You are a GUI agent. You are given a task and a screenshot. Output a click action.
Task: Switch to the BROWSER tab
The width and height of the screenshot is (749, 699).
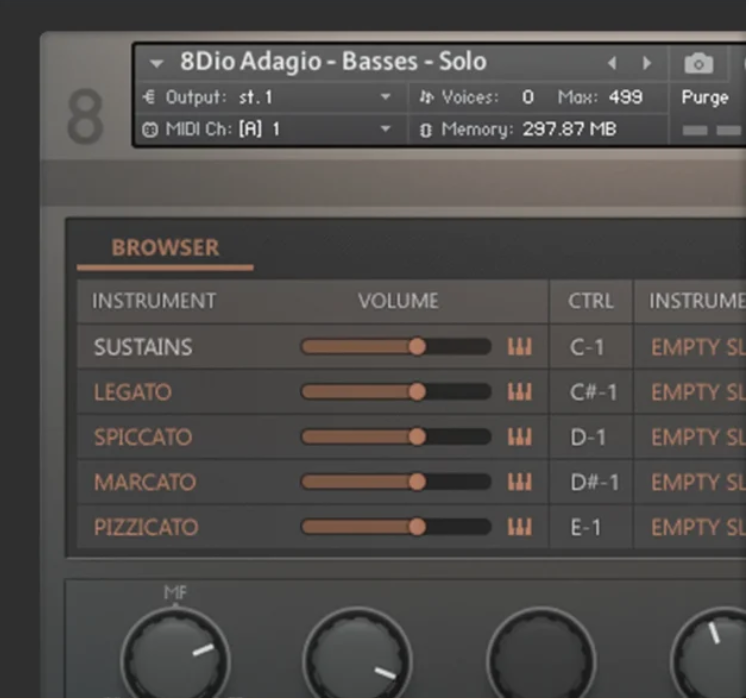[165, 248]
